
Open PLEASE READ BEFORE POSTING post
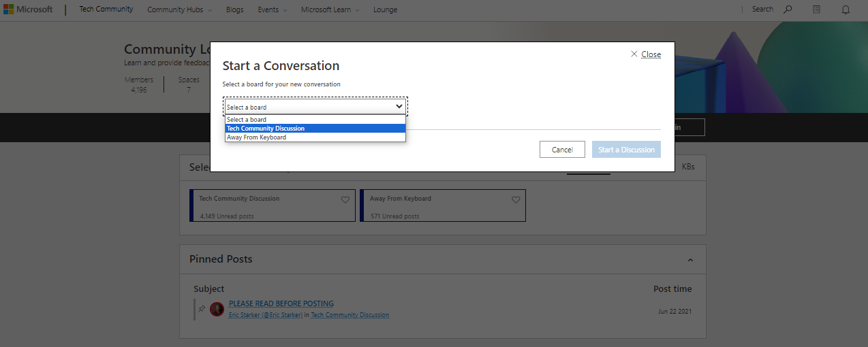(x=281, y=303)
